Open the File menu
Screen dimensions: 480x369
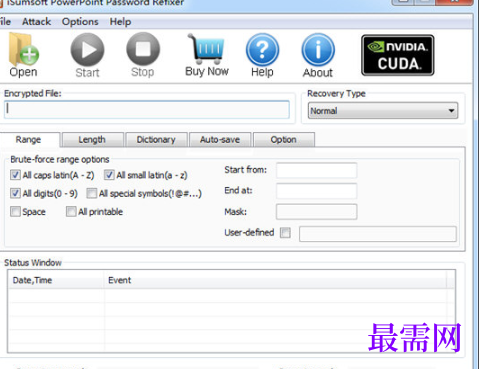pos(5,22)
